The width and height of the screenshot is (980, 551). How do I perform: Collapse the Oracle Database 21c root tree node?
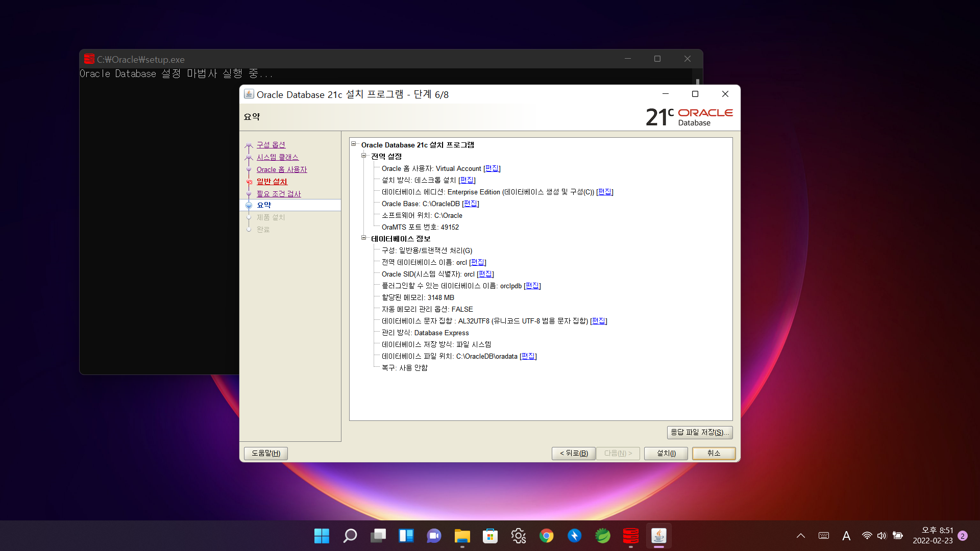353,144
